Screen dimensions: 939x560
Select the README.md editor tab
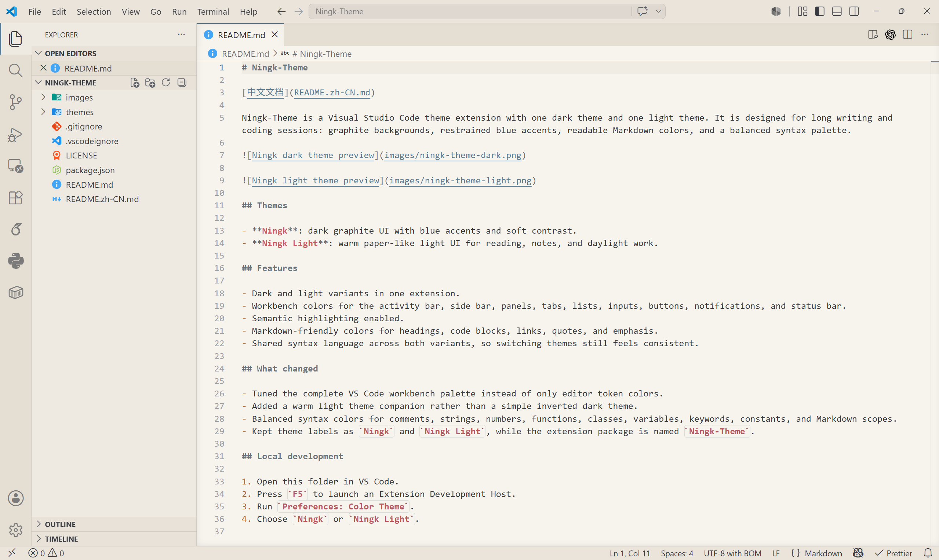241,35
